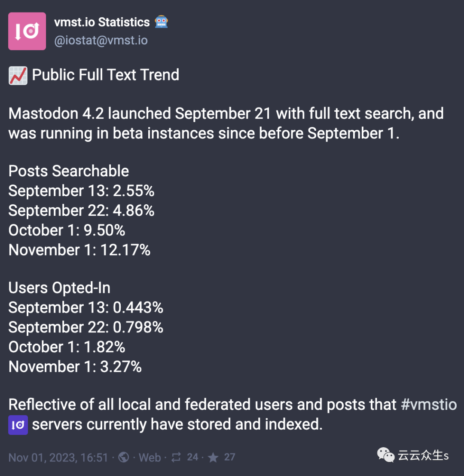
Task: Click the 云云众生s watermark text
Action: coord(423,455)
